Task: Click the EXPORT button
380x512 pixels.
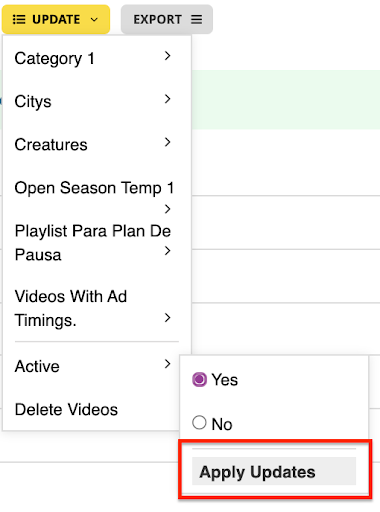Action: [167, 19]
